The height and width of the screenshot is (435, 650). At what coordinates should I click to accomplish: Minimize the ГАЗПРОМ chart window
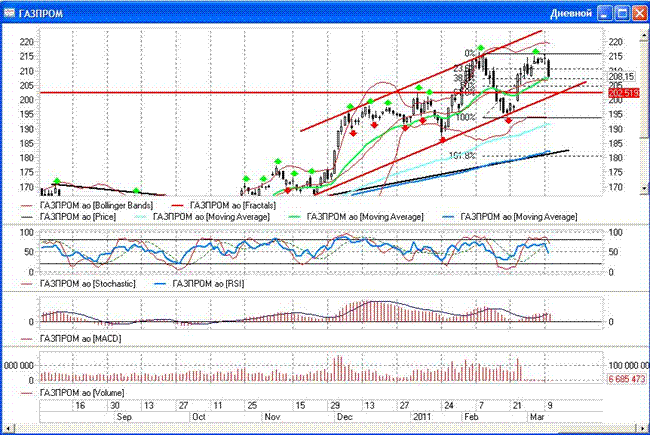pos(605,13)
